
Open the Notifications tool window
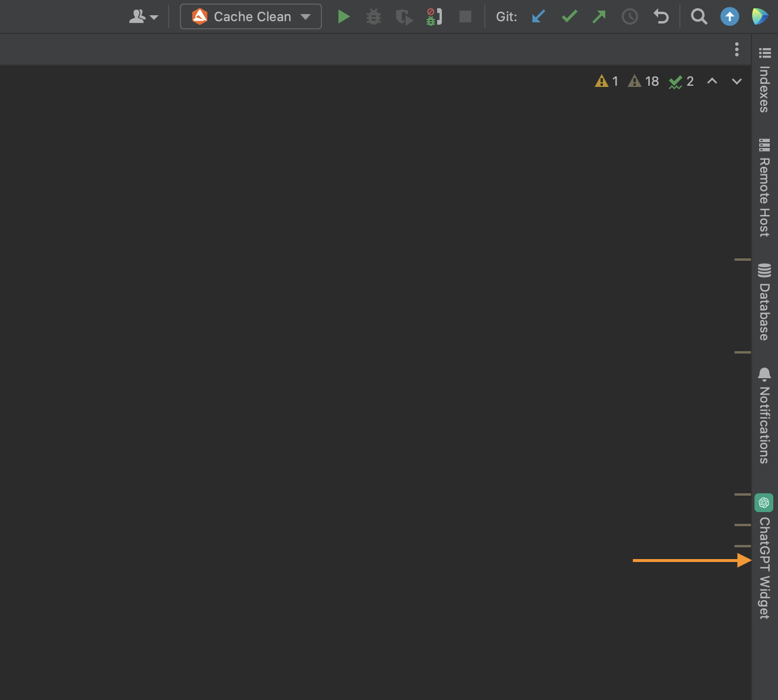764,416
